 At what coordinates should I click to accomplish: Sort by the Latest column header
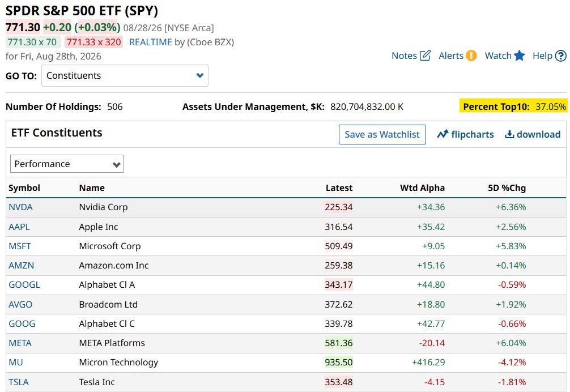(x=339, y=188)
